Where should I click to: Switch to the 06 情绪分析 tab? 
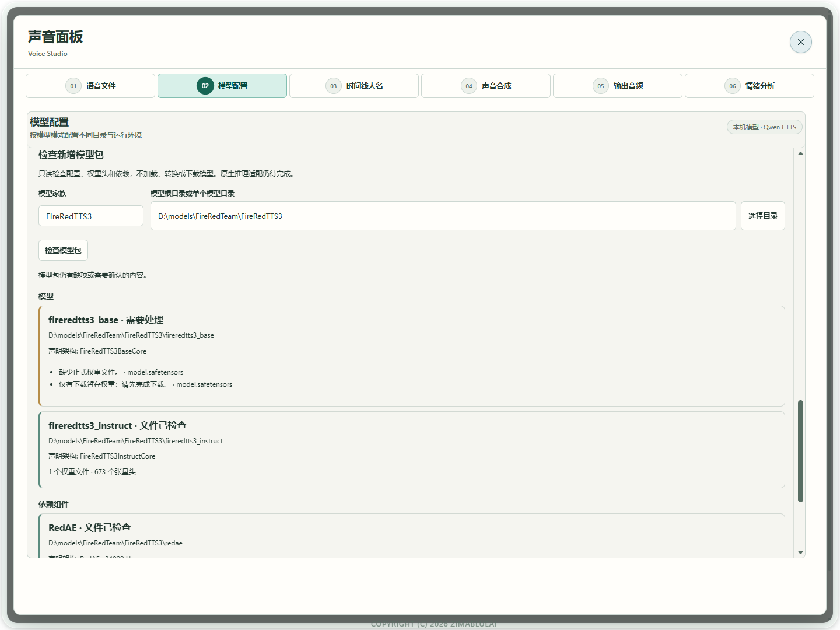[x=750, y=86]
